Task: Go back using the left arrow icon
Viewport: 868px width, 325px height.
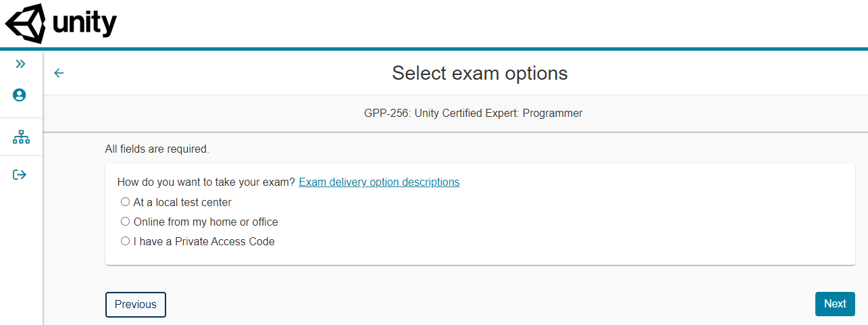Action: pos(59,73)
